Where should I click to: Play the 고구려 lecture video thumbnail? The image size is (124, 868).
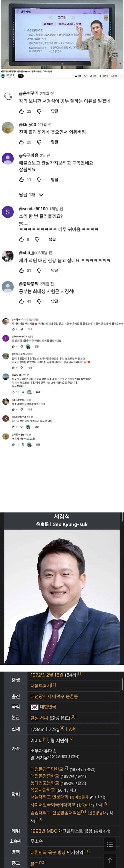[x=62, y=35]
